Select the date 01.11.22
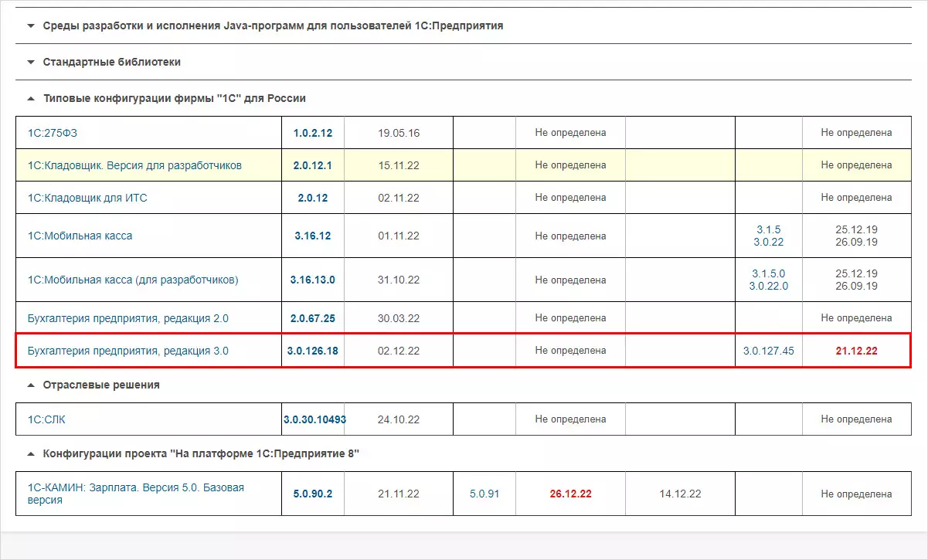 (x=399, y=236)
